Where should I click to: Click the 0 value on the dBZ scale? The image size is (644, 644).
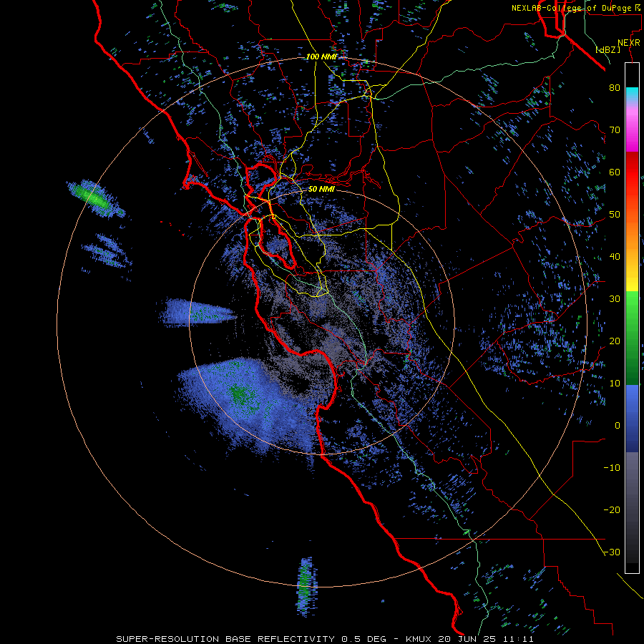tap(618, 426)
